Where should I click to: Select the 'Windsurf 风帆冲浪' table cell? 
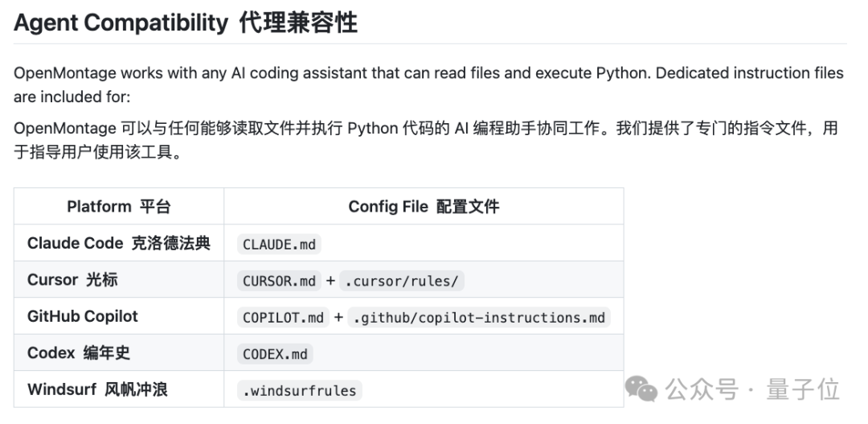click(119, 389)
